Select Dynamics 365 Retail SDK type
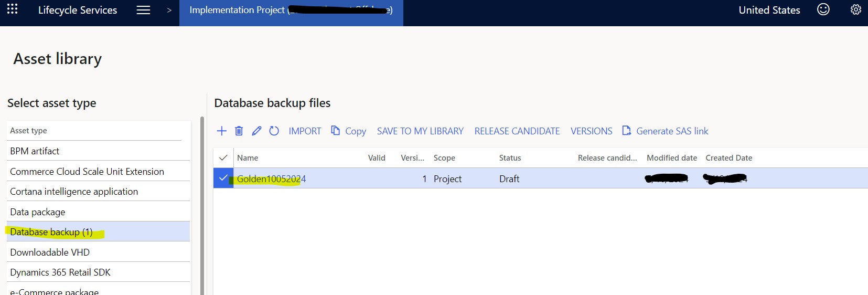868x295 pixels. (99, 272)
